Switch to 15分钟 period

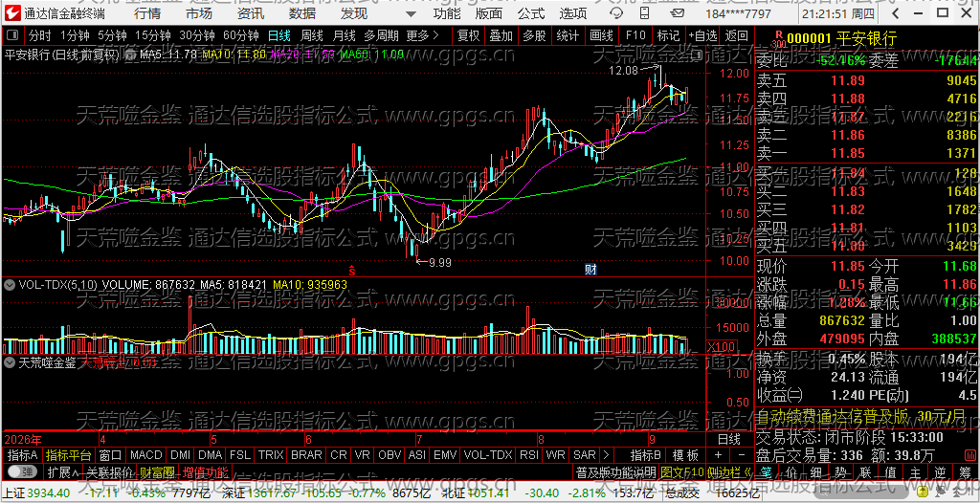[x=152, y=35]
